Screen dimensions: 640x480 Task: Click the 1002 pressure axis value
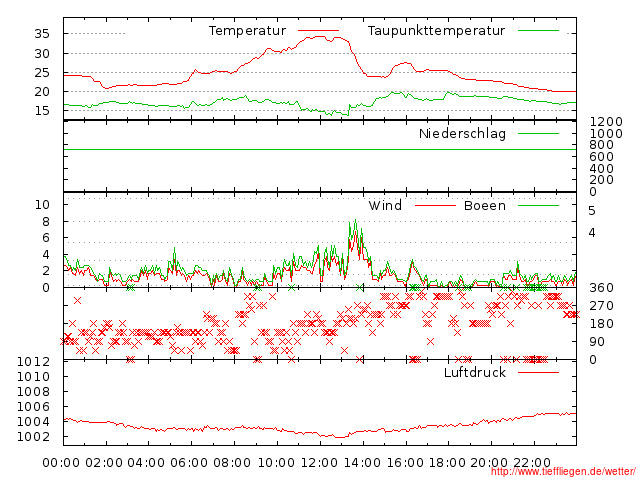point(33,437)
